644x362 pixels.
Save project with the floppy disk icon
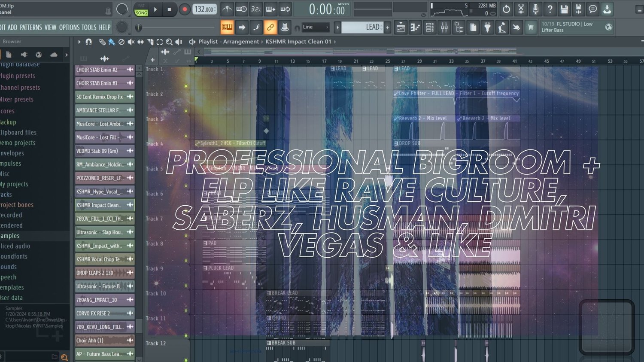[x=565, y=9]
